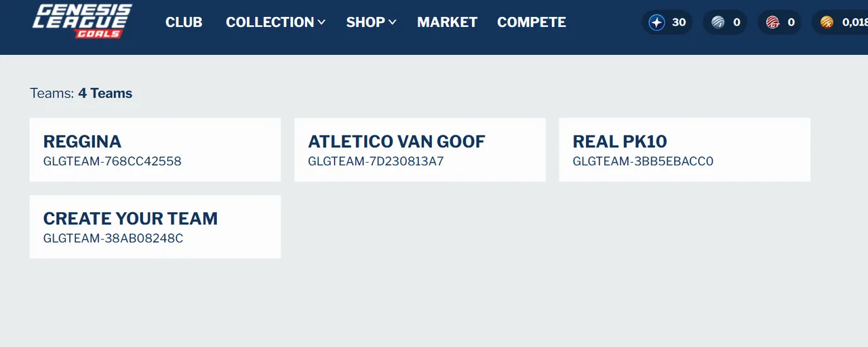Click the COLLECTION menu label
Image resolution: width=868 pixels, height=347 pixels.
pos(270,22)
